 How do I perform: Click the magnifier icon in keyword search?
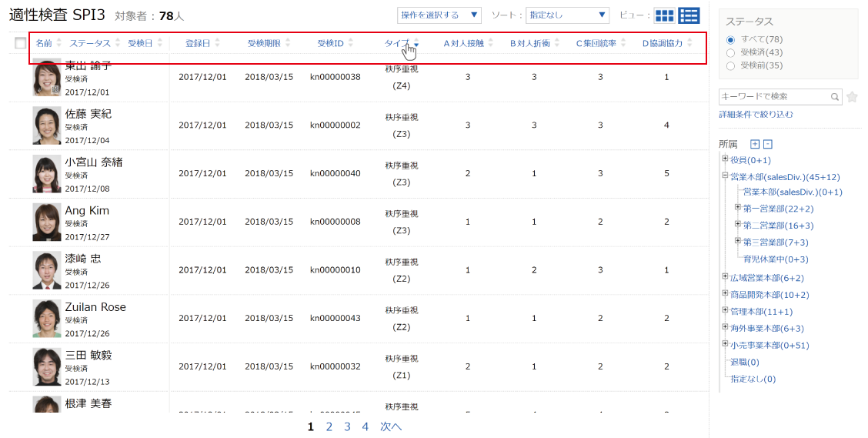coord(835,97)
